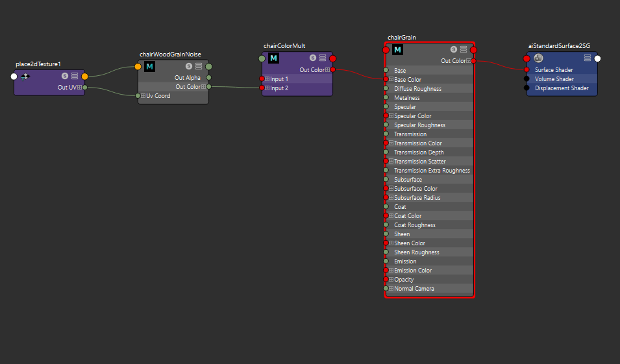Toggle solo on chairWoodGrainNoise node
The width and height of the screenshot is (620, 364).
(x=189, y=66)
